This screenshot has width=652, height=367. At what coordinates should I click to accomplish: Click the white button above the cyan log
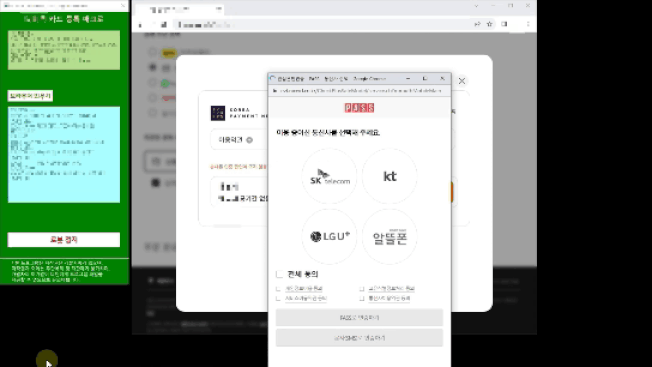tap(30, 96)
